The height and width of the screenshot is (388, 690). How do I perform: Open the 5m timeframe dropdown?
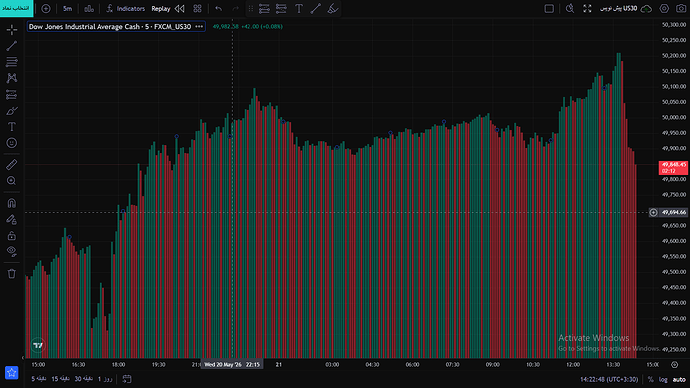[67, 8]
